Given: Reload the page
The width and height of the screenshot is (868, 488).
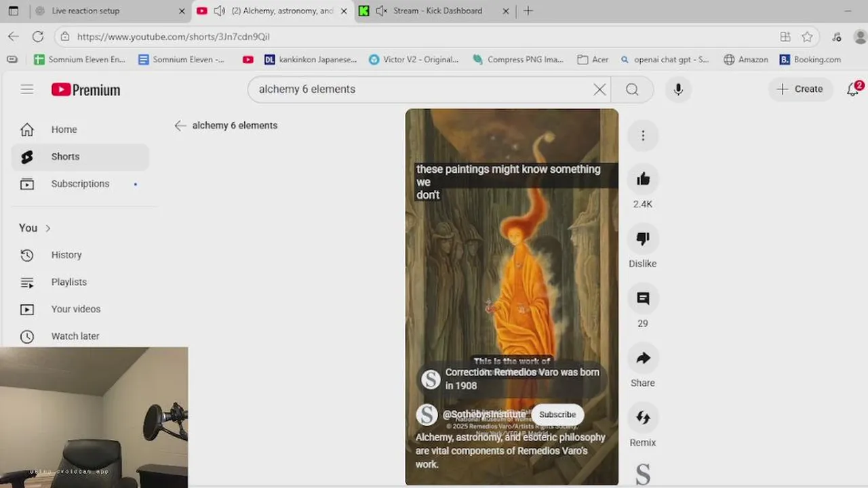Looking at the screenshot, I should pos(38,37).
